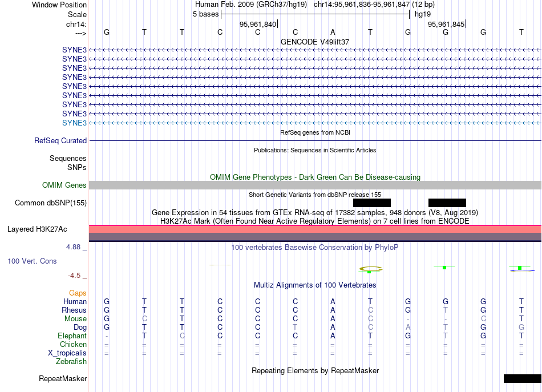Click the left black dbSNP variant block
This screenshot has height=392, width=542.
click(372, 203)
